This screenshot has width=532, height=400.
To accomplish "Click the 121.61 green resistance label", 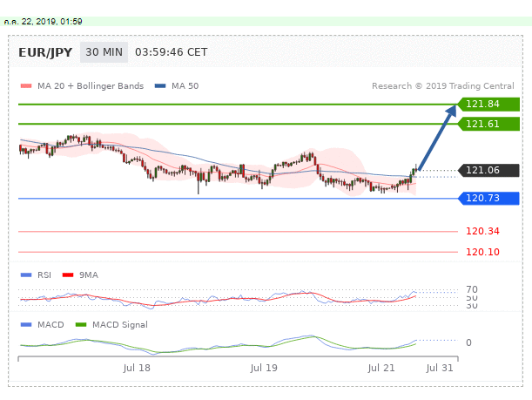I will (x=488, y=125).
